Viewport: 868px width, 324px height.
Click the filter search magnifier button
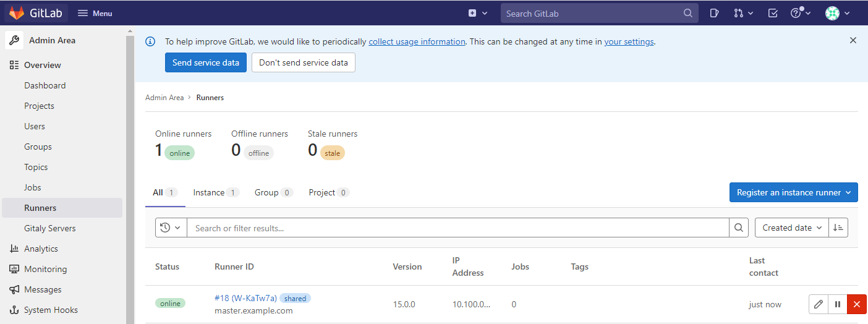(739, 228)
